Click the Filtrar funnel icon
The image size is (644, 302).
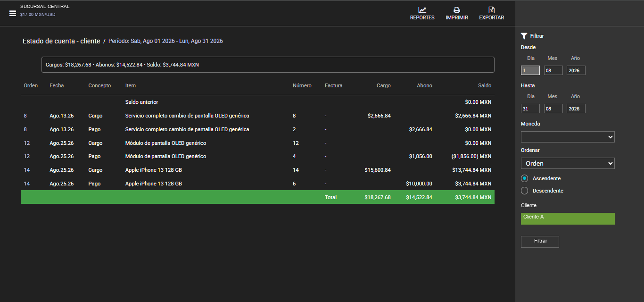click(524, 36)
